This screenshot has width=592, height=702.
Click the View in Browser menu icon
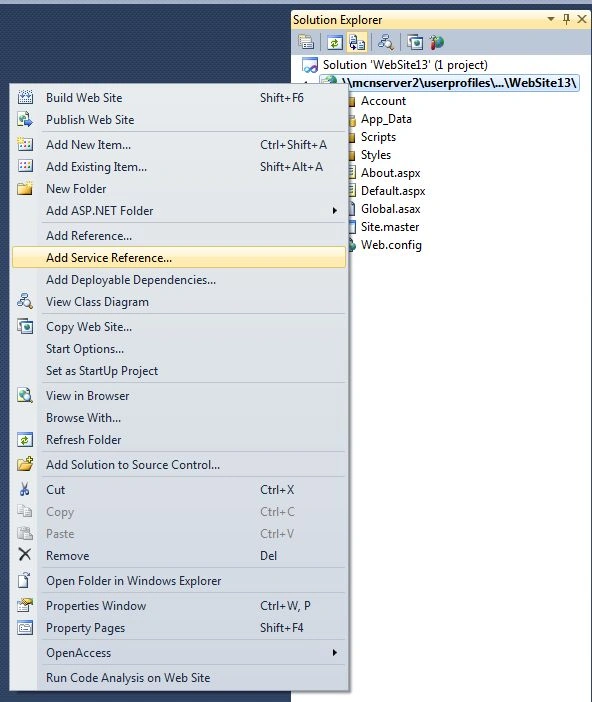(25, 395)
